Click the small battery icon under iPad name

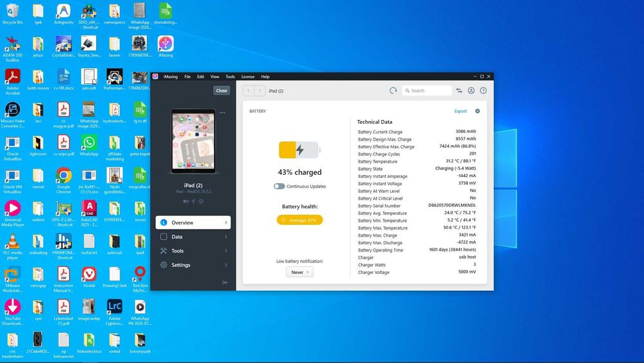[186, 201]
